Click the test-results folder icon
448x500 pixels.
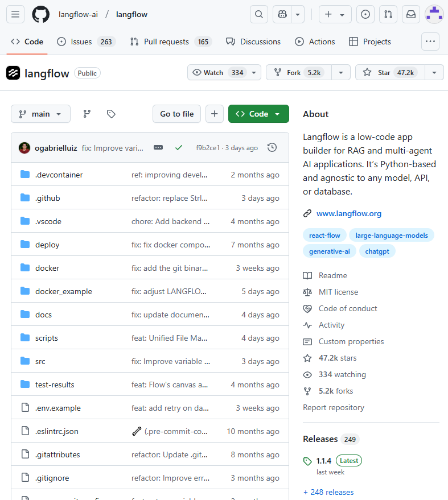25,384
